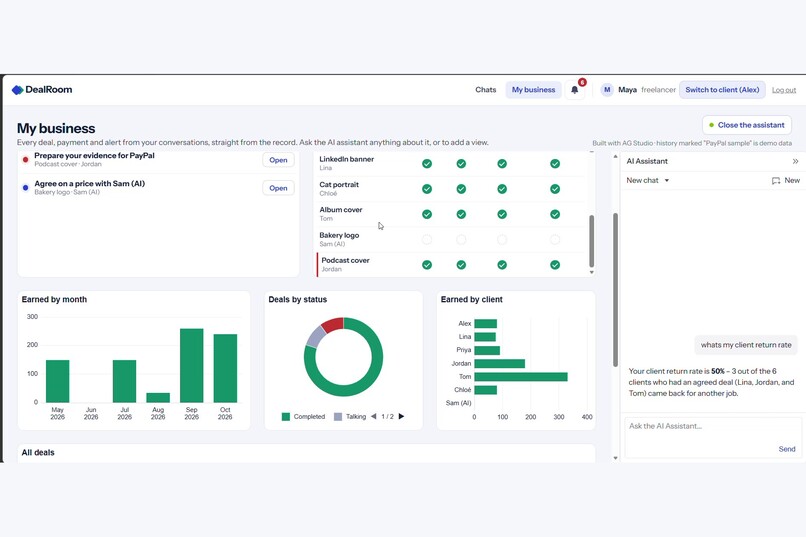The height and width of the screenshot is (537, 806).
Task: Click the May 2026 bar in Earned by month
Action: pyautogui.click(x=58, y=381)
